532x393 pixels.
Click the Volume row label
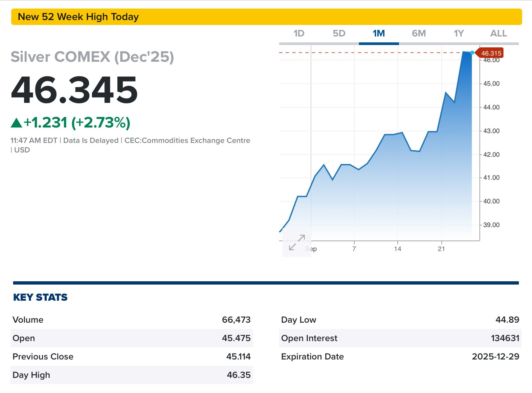(28, 320)
